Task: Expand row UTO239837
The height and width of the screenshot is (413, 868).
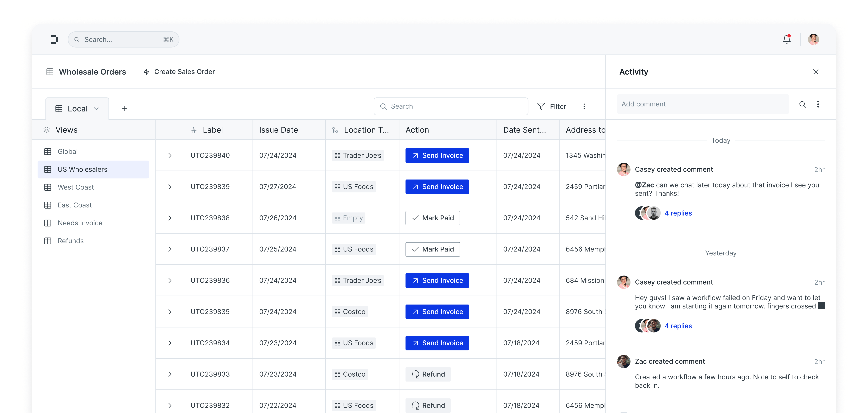Action: pyautogui.click(x=170, y=249)
